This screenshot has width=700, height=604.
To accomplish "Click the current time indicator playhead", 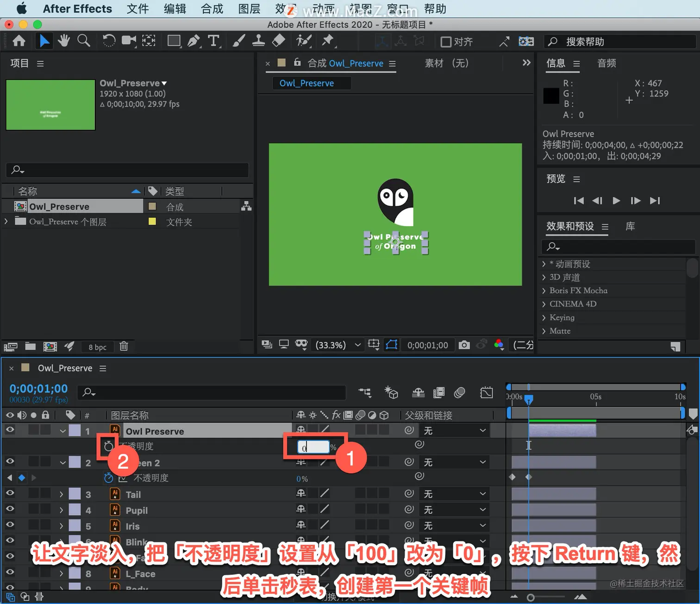I will [x=528, y=399].
